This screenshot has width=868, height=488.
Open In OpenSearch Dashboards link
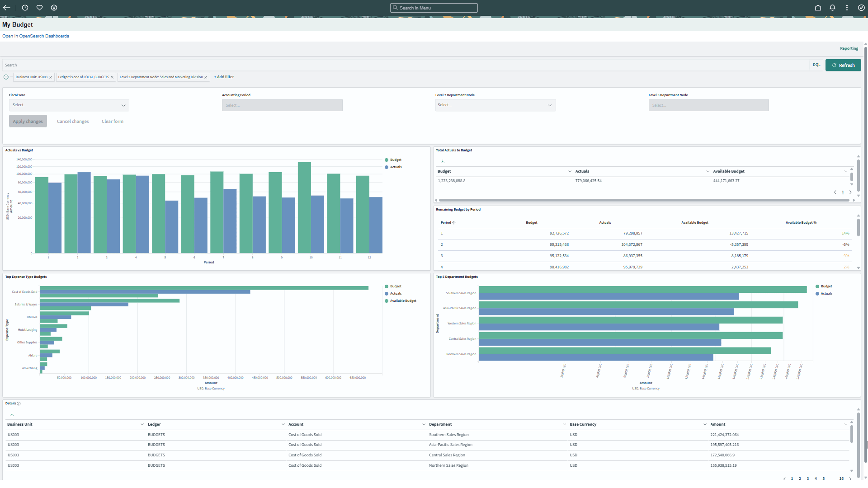(36, 36)
